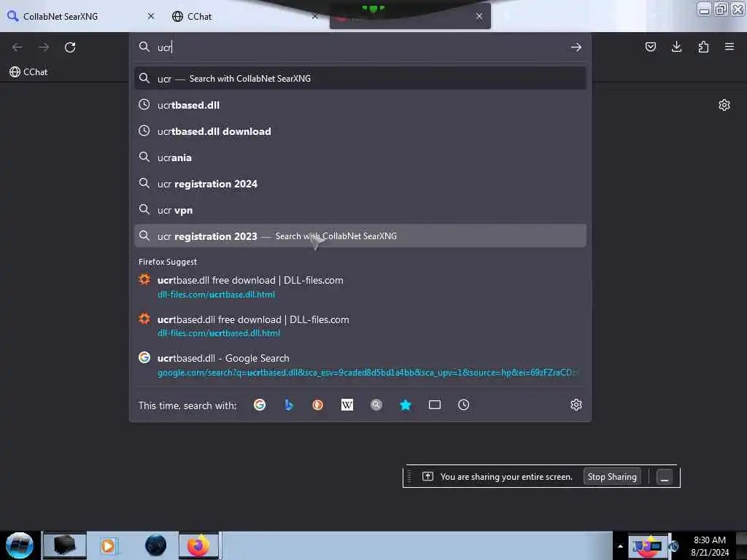747x560 pixels.
Task: Open the Extensions menu icon
Action: click(703, 47)
